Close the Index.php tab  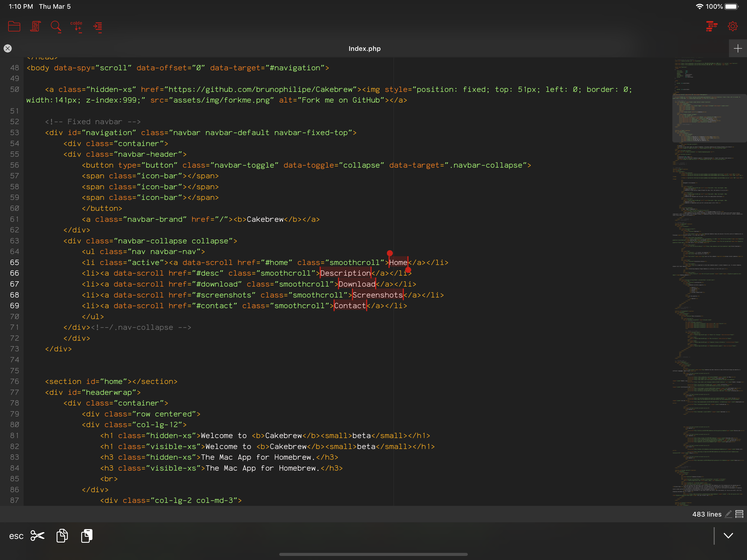[x=8, y=48]
